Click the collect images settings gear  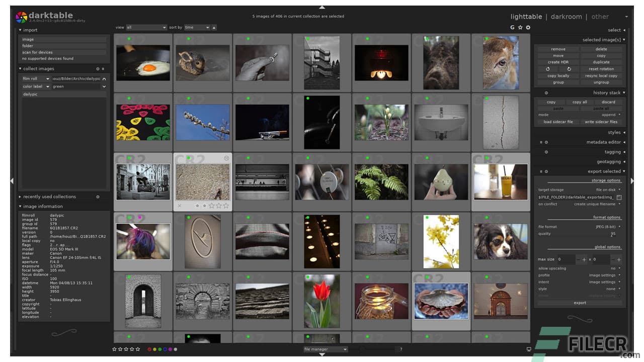(x=98, y=69)
